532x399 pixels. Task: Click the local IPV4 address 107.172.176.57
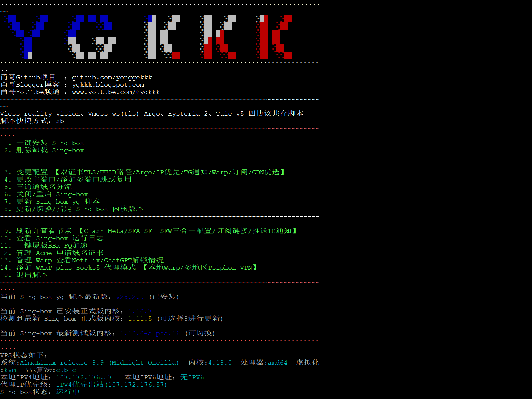coord(84,377)
